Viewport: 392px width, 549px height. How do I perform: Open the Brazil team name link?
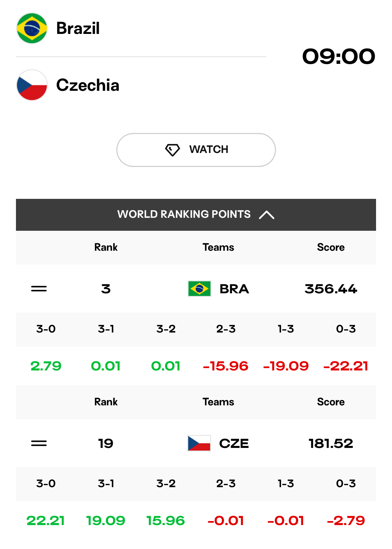pos(78,28)
